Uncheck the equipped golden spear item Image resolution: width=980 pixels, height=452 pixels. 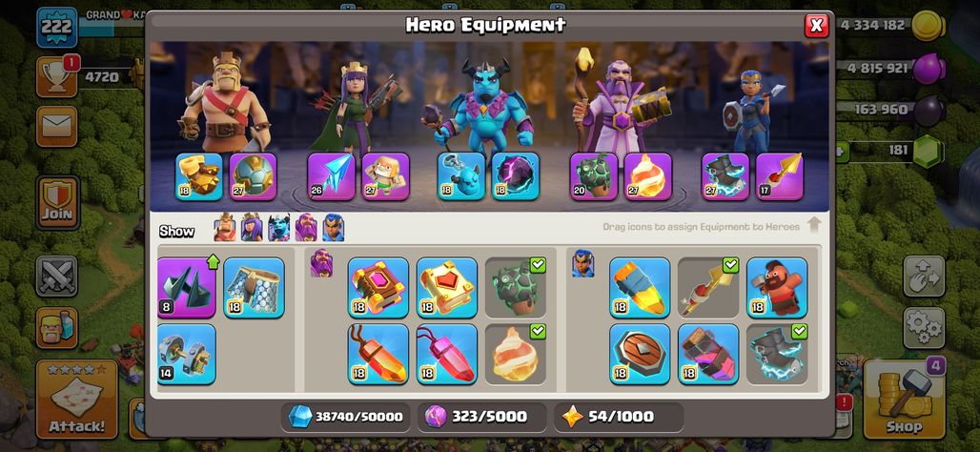click(708, 288)
